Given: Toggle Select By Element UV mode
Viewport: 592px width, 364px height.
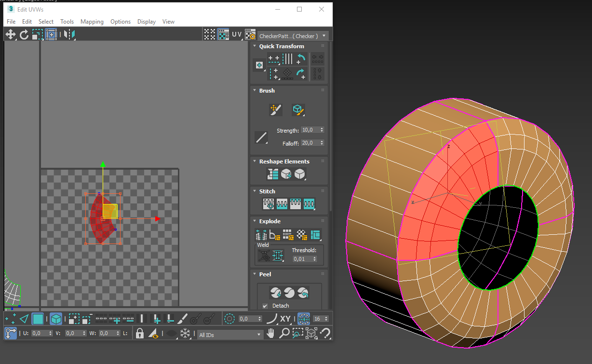Looking at the screenshot, I should (56, 319).
